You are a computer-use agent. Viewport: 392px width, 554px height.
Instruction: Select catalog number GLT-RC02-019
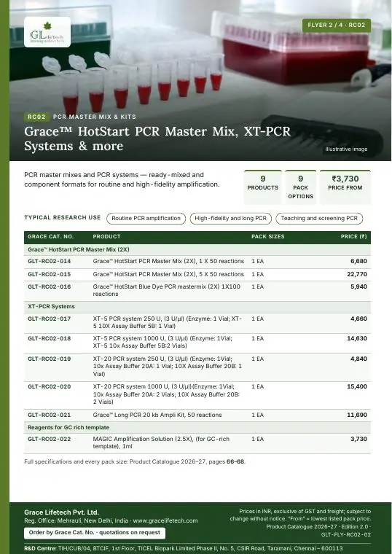49,359
